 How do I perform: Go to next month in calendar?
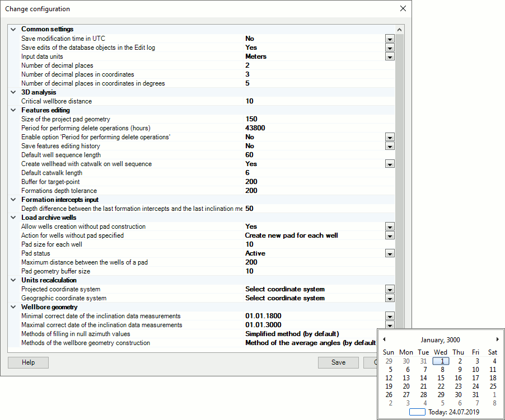(498, 339)
